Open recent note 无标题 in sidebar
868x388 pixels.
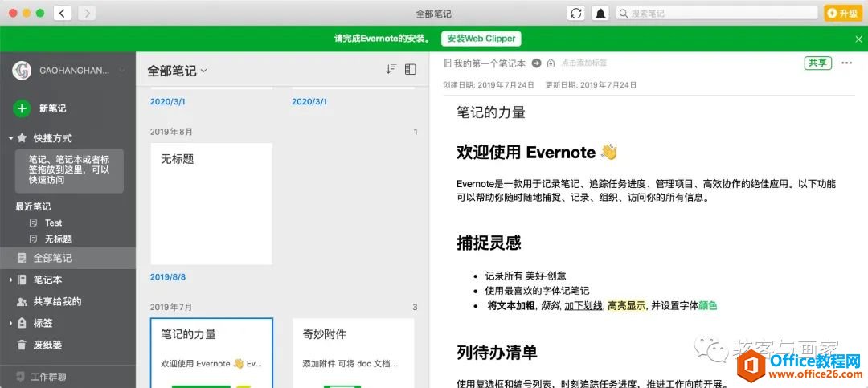[x=58, y=239]
